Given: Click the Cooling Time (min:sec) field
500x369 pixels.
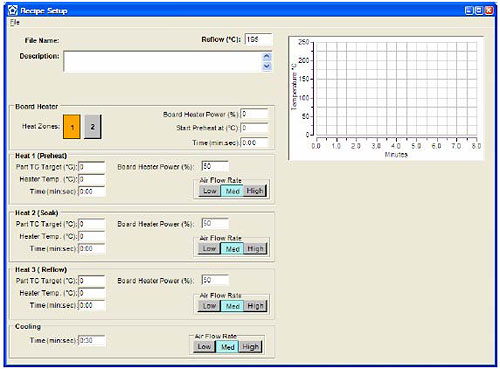Looking at the screenshot, I should 92,340.
